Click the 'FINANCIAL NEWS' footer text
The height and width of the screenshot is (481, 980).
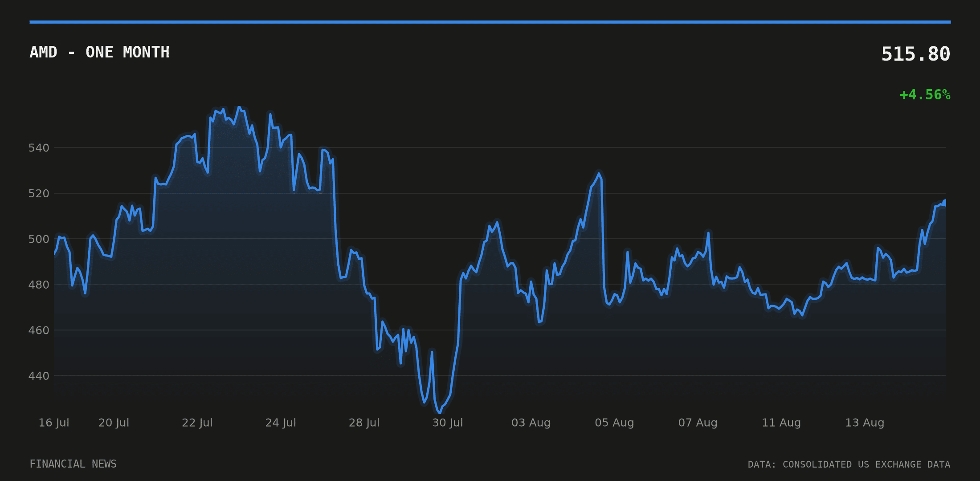[73, 464]
